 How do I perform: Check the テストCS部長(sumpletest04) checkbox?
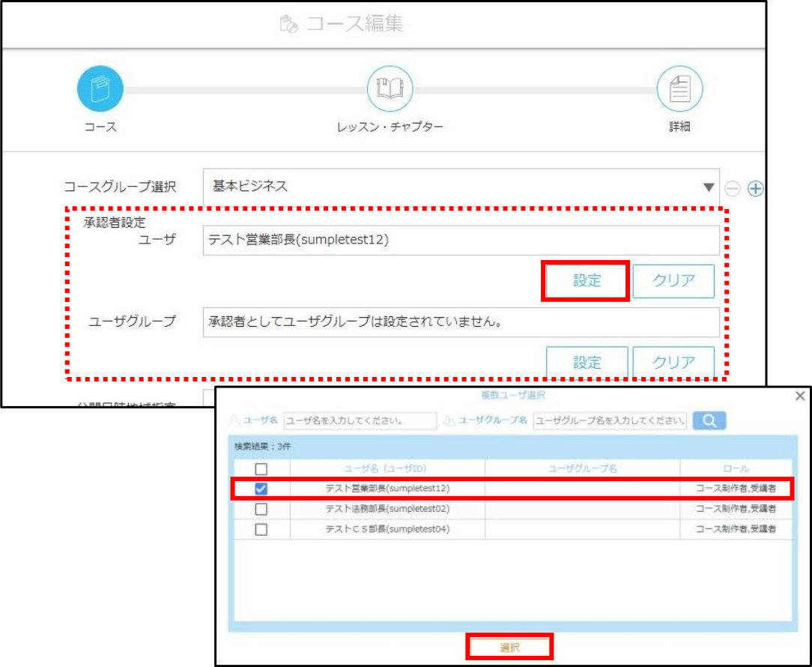pos(261,529)
